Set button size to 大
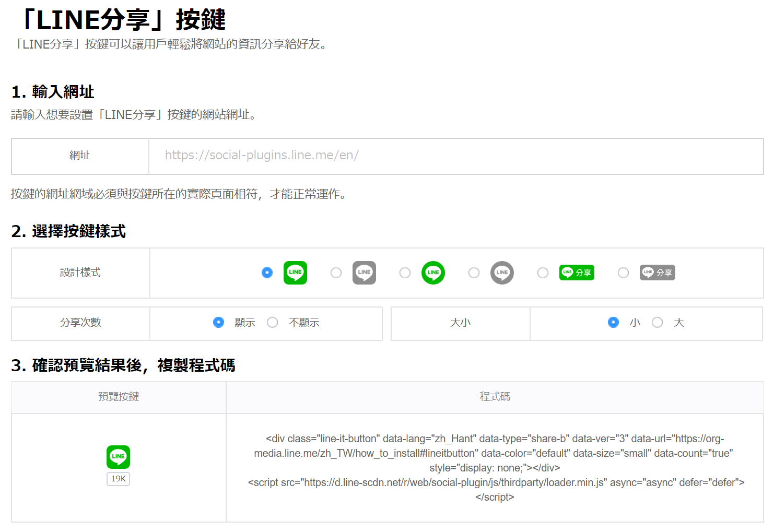 coord(657,323)
